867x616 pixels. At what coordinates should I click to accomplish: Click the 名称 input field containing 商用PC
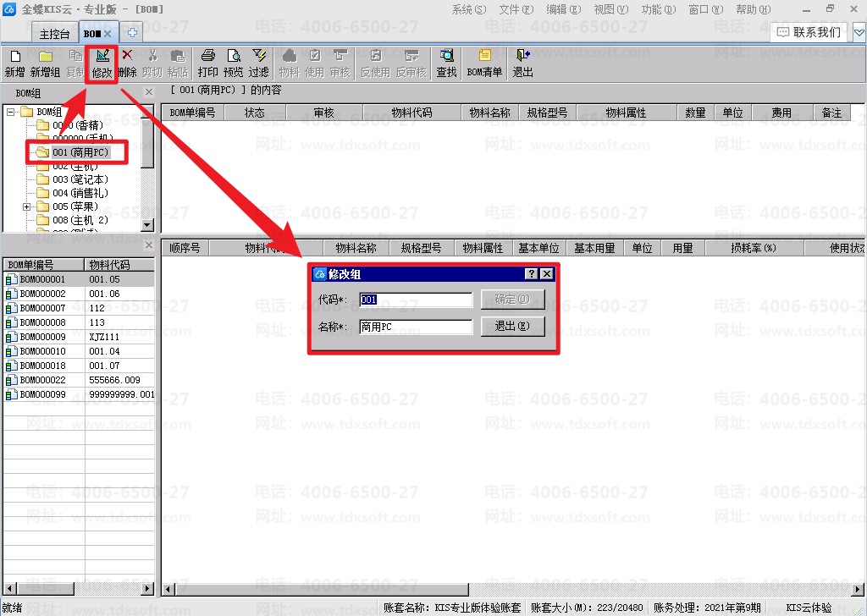[416, 327]
